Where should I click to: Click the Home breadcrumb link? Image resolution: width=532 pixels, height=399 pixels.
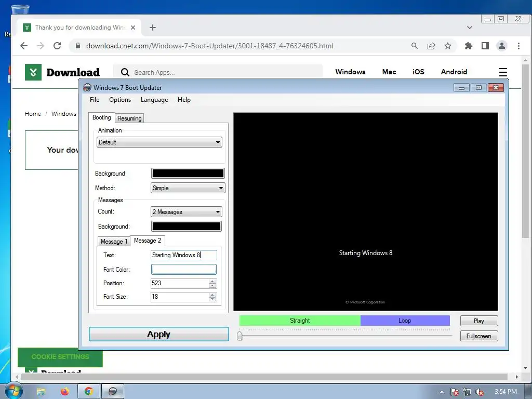pos(33,114)
